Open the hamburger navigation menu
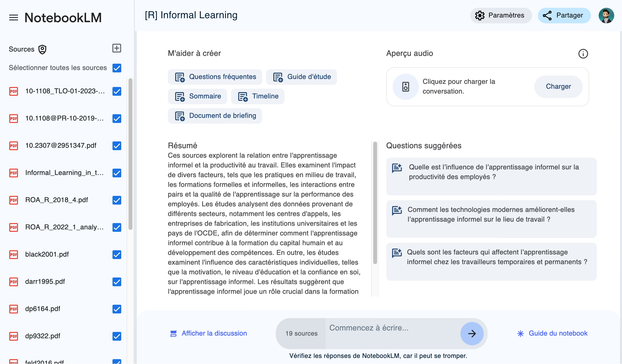 (x=13, y=17)
